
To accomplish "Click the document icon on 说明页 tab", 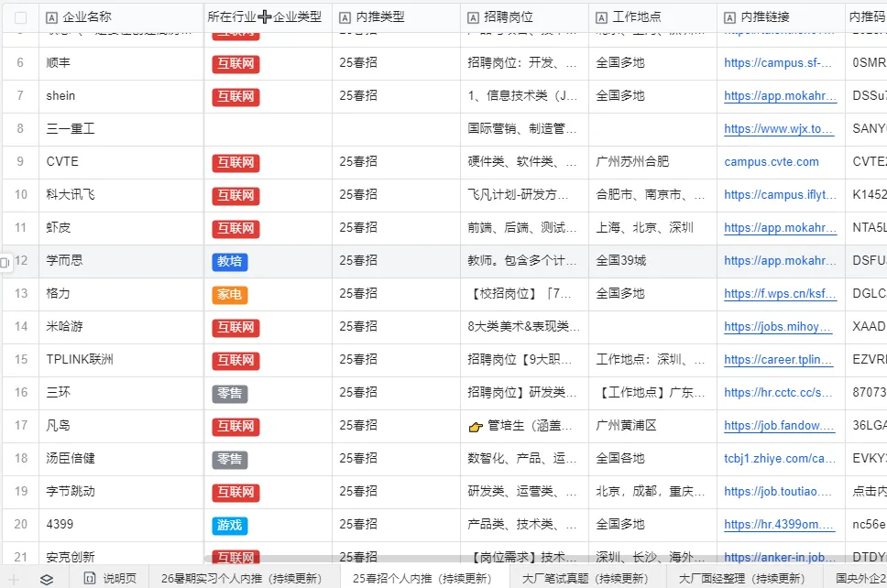I will (x=90, y=579).
